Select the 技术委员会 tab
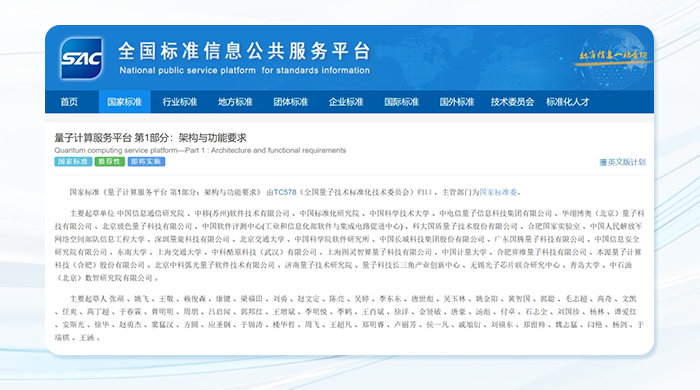The width and height of the screenshot is (700, 390). [512, 102]
